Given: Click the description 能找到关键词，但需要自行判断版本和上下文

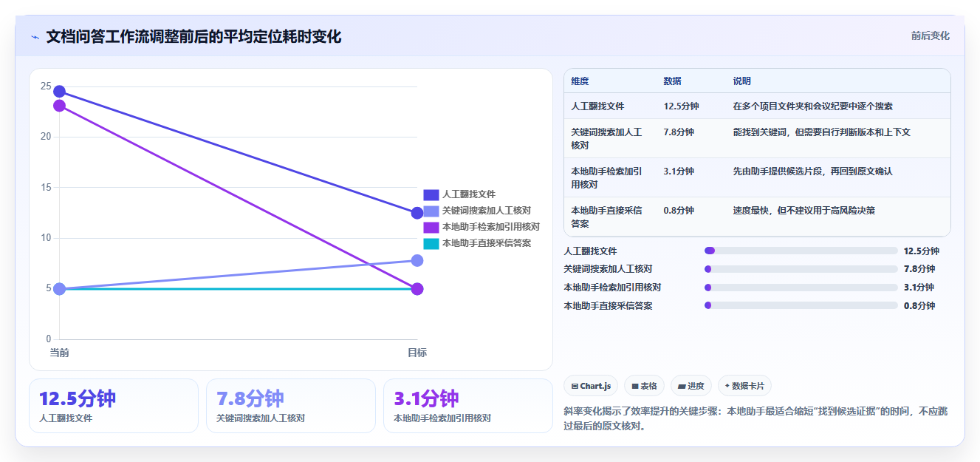Looking at the screenshot, I should click(x=821, y=132).
